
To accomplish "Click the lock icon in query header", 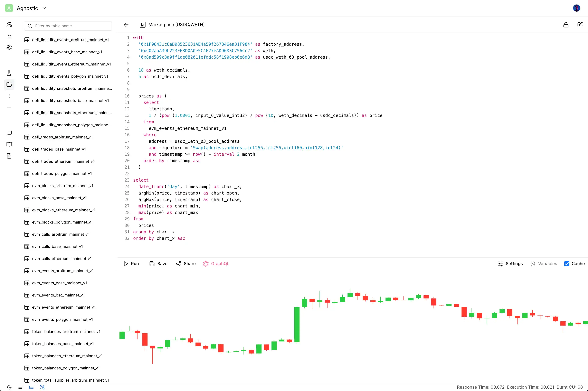I will coord(566,25).
